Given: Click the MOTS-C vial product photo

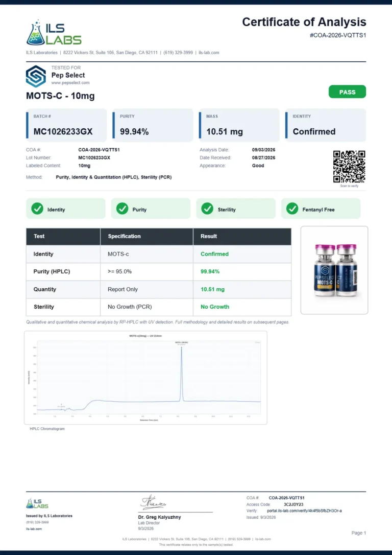Looking at the screenshot, I should point(334,270).
